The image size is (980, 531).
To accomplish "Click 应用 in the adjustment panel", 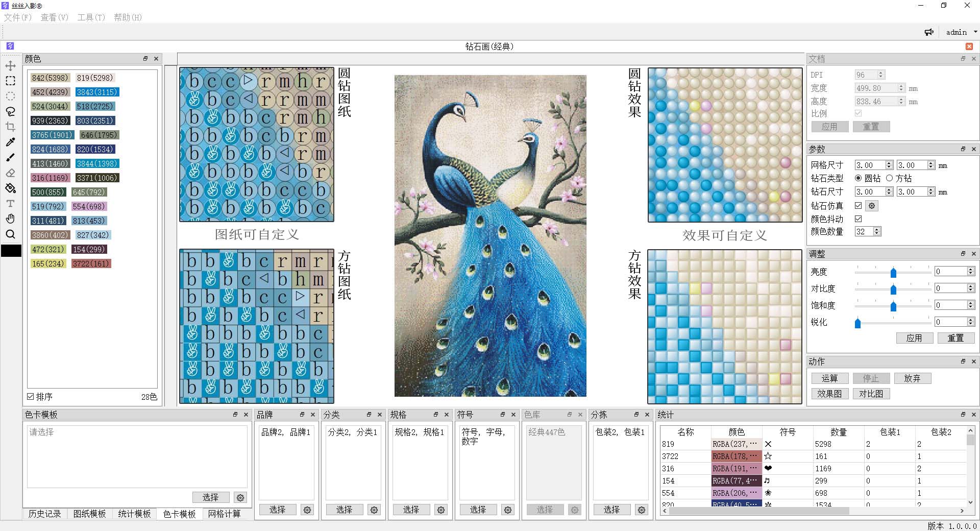I will pos(914,337).
